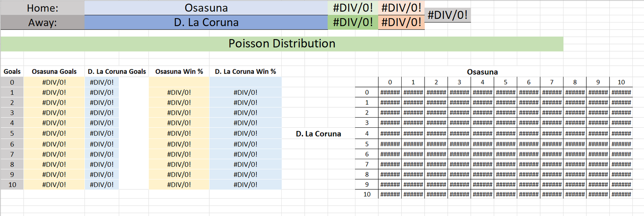Viewport: 644px width, 216px height.
Task: Select matrix column header 10
Action: pyautogui.click(x=621, y=82)
